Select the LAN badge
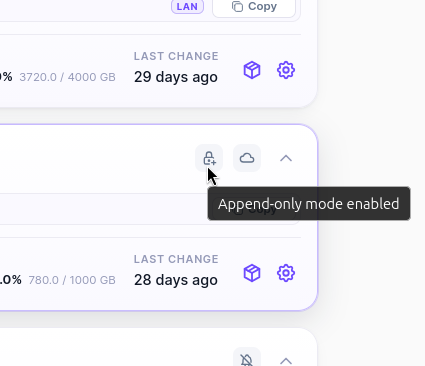425x366 pixels. (187, 7)
